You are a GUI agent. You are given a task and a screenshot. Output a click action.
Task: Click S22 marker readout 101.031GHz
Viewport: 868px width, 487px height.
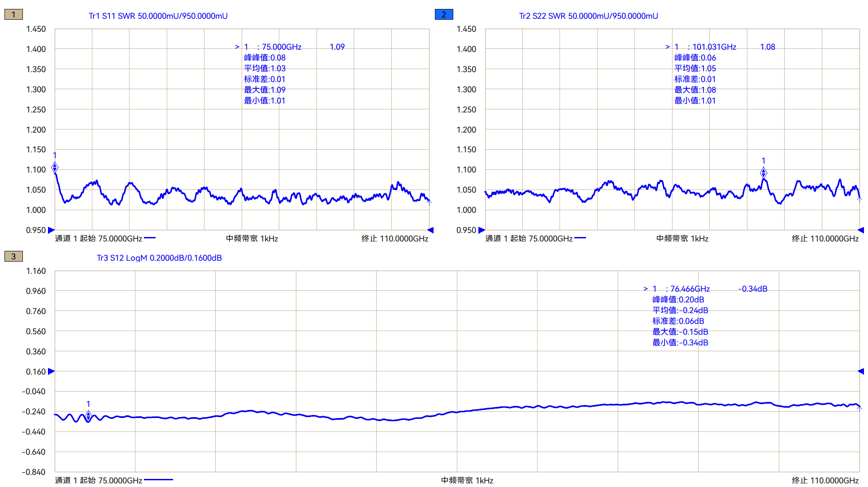714,47
